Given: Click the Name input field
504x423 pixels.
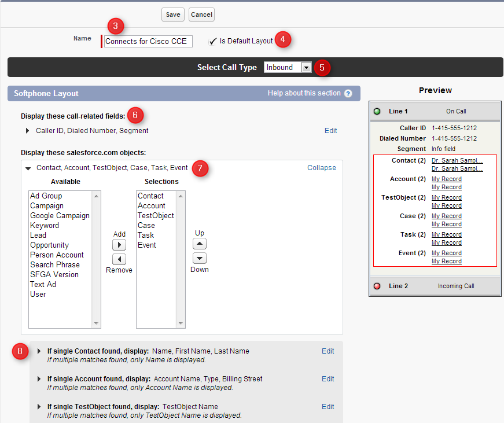Looking at the screenshot, I should click(148, 42).
